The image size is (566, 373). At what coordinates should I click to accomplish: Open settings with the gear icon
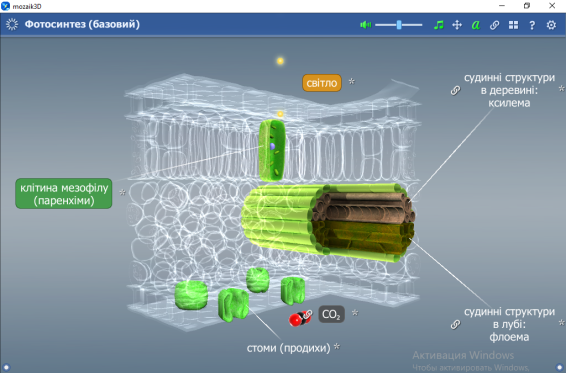coord(551,25)
